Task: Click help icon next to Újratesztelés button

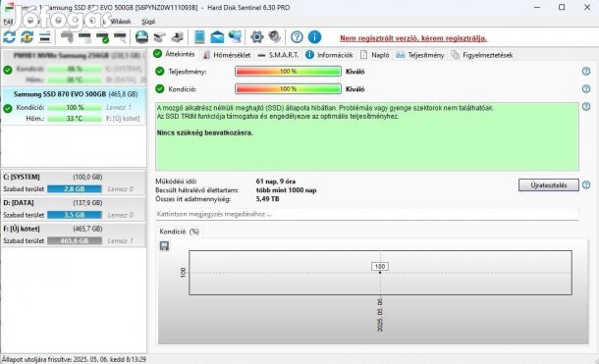Action: pos(586,185)
